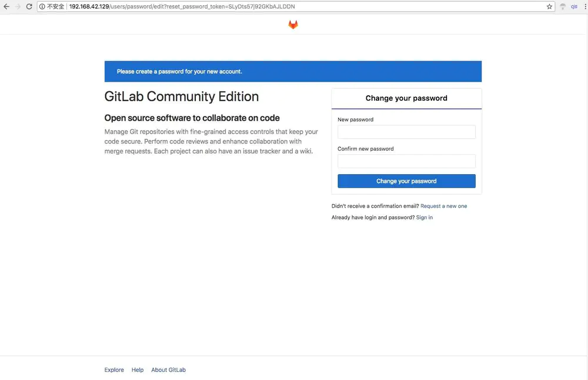Click the 'Confirm new password' label
Image resolution: width=588 pixels, height=380 pixels.
click(366, 149)
